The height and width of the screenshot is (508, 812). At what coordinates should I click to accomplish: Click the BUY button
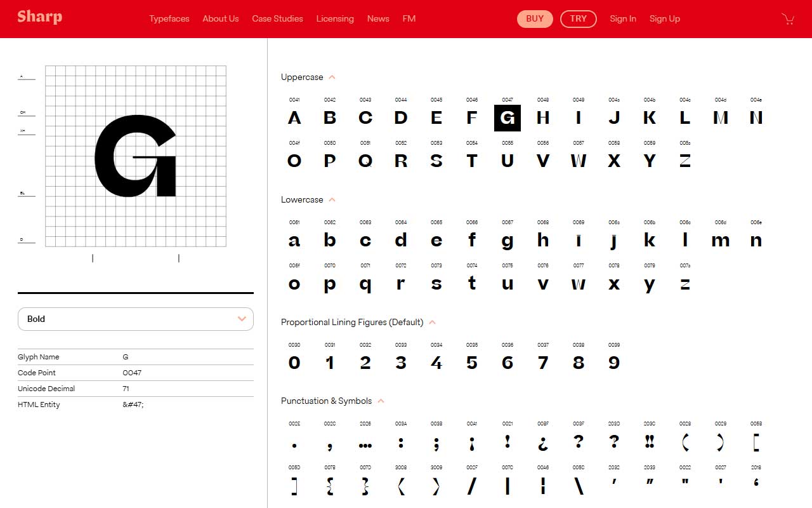pyautogui.click(x=534, y=18)
